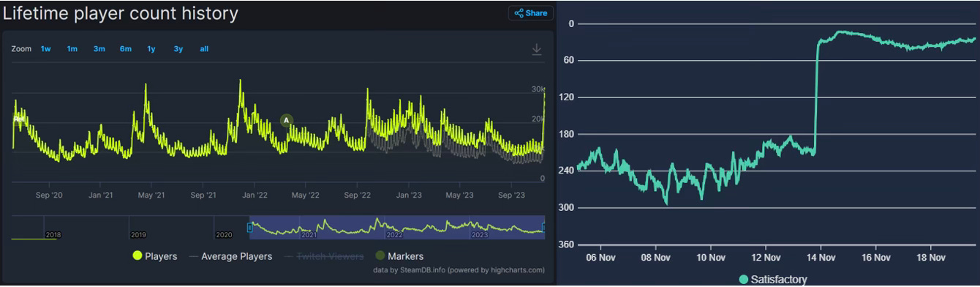The width and height of the screenshot is (980, 287).
Task: Toggle Markers series in legend
Action: coord(399,256)
